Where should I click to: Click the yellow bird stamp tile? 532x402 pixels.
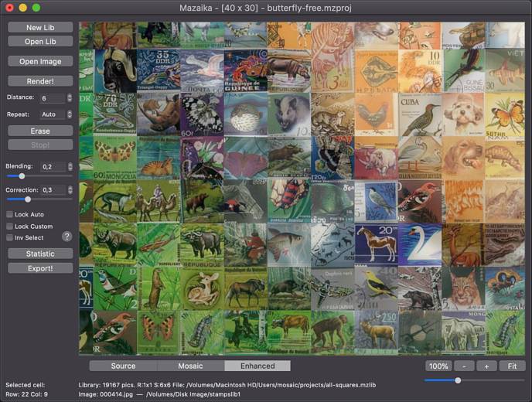377,288
